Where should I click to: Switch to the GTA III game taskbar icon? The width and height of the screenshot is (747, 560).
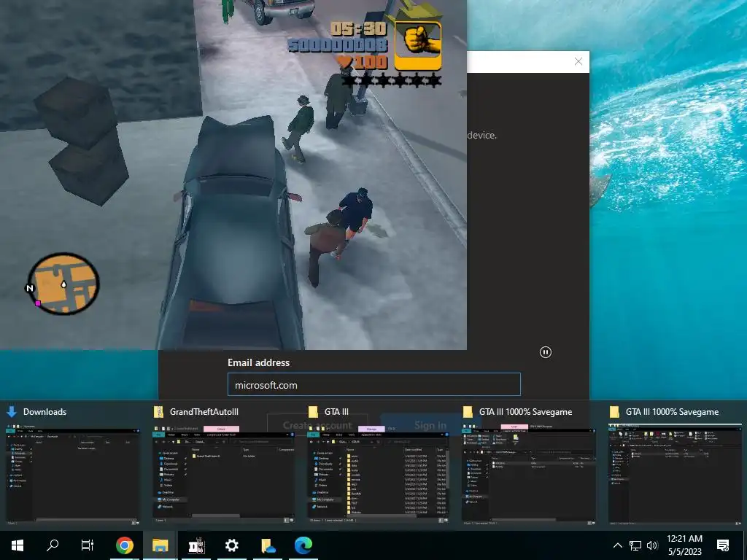tap(196, 545)
